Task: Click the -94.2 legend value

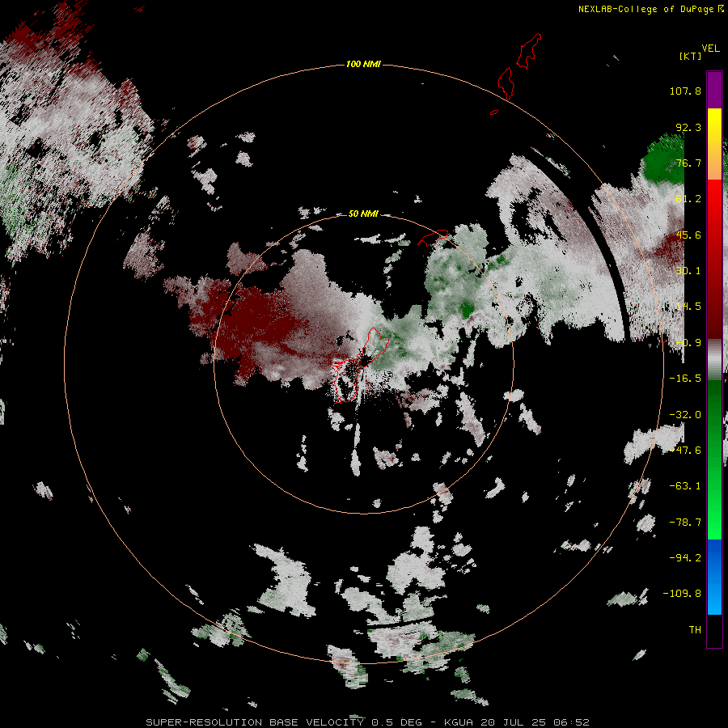Action: 685,557
